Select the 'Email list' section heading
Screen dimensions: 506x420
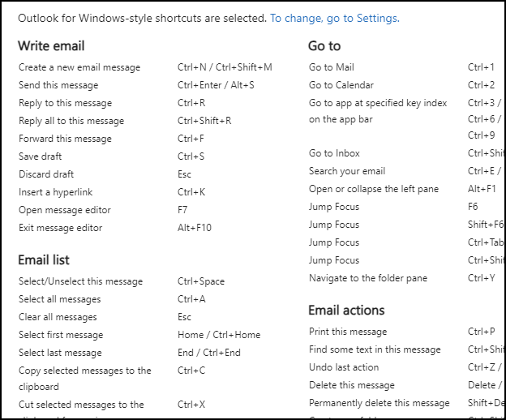pyautogui.click(x=44, y=260)
